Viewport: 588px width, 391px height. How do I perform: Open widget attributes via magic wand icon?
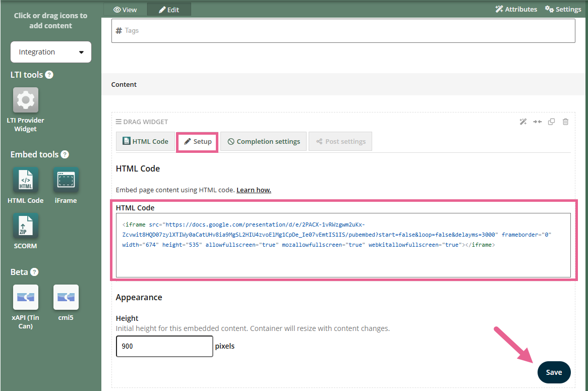[523, 122]
